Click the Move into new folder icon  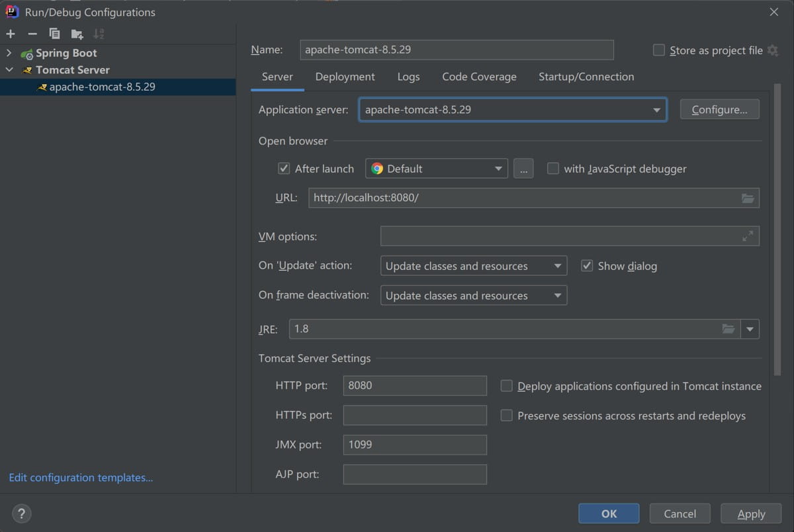pos(77,34)
